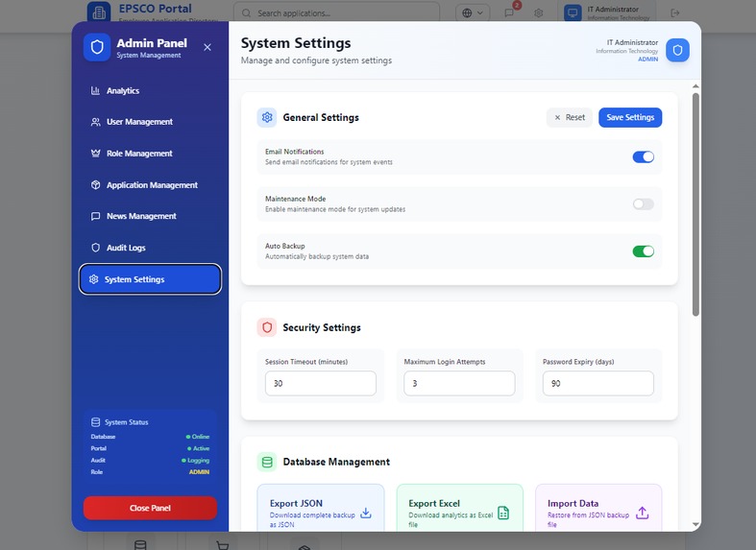This screenshot has height=550, width=756.
Task: Close the Admin Panel with the X
Action: 207,47
